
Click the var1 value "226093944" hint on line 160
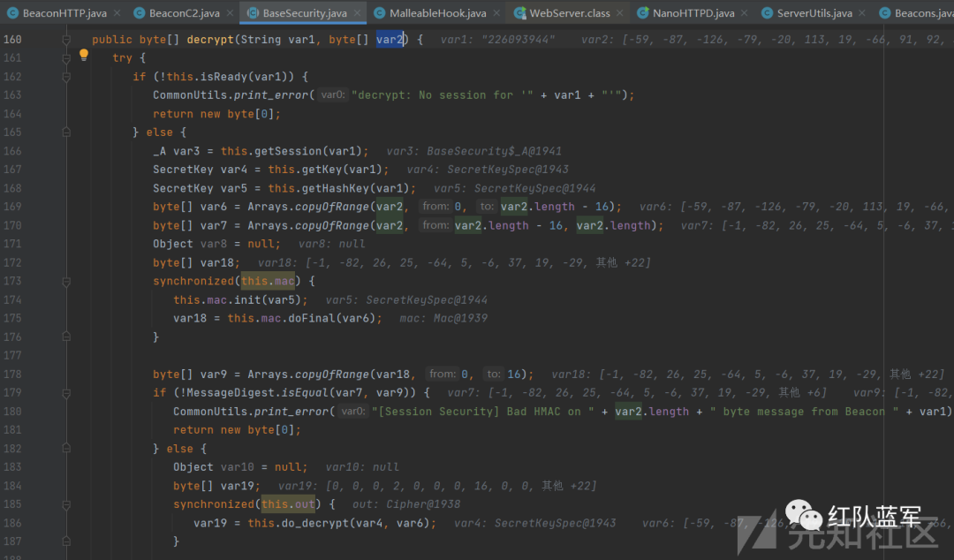[497, 40]
